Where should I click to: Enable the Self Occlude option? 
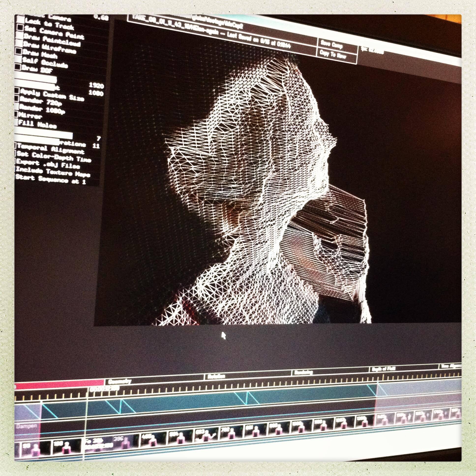click(x=19, y=59)
